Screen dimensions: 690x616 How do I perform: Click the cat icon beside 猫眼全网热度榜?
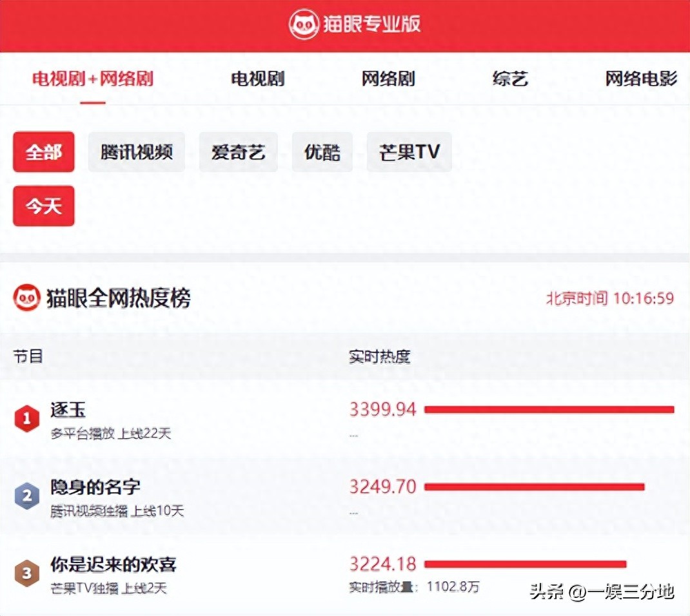coord(26,298)
